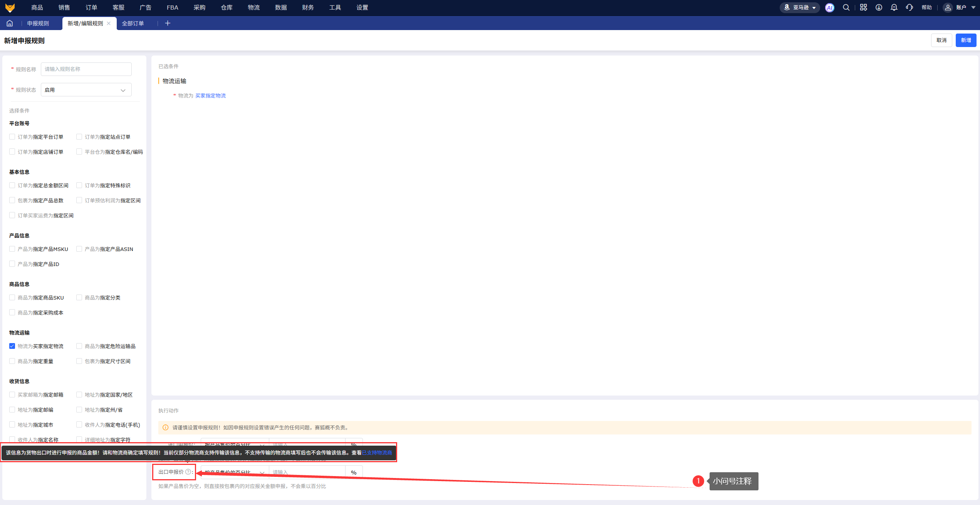Screen dimensions: 980x505
Task: Open the apps grid icon
Action: pyautogui.click(x=863, y=8)
